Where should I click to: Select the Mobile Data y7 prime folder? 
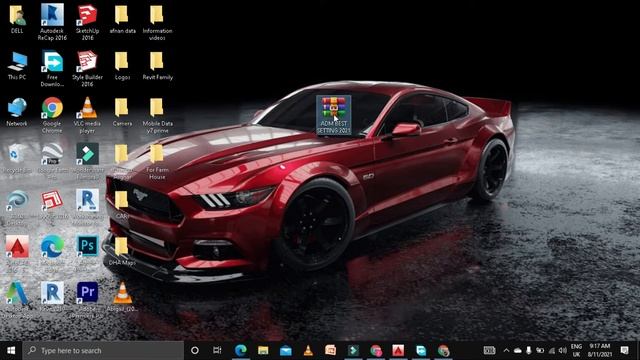(157, 115)
